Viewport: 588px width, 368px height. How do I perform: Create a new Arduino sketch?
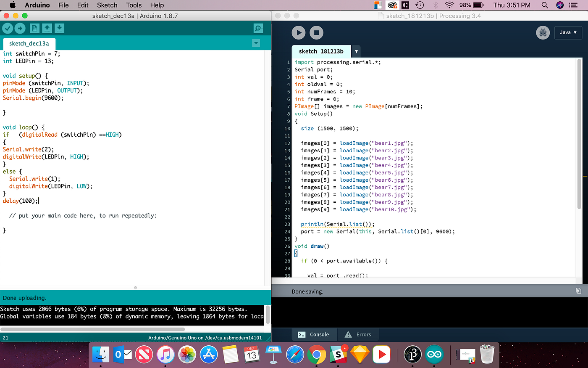34,28
